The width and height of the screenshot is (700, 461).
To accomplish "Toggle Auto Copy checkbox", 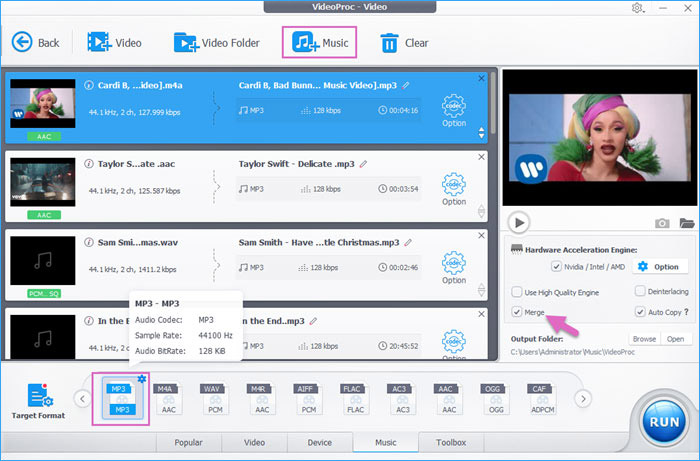I will tap(640, 311).
